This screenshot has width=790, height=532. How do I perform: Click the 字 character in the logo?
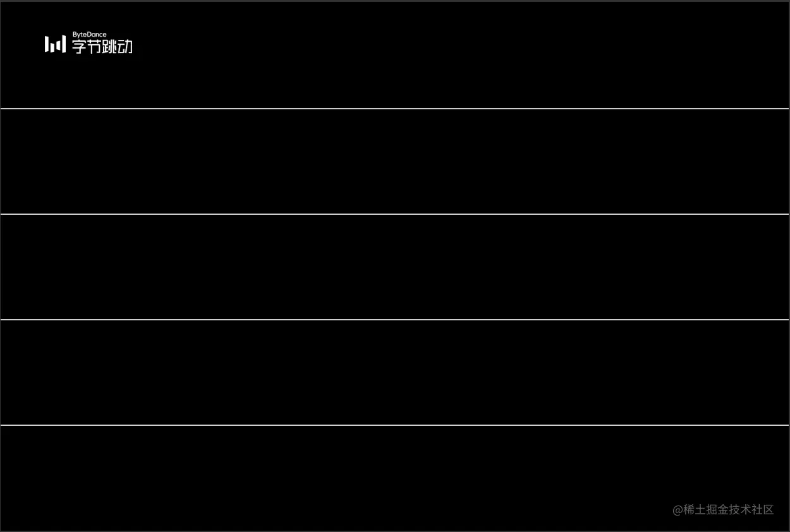tap(79, 47)
